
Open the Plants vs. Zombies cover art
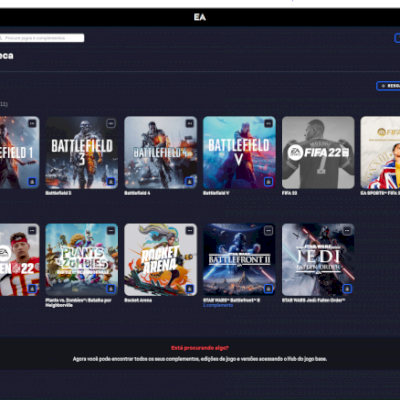click(x=82, y=260)
